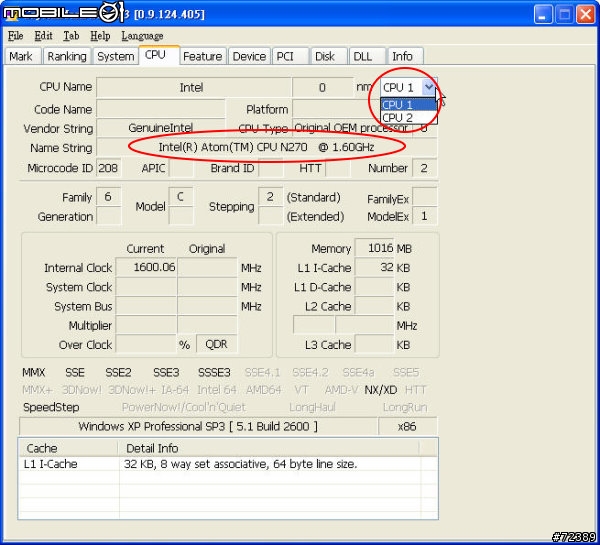Minimize the application window
This screenshot has height=545, width=600.
(x=543, y=15)
